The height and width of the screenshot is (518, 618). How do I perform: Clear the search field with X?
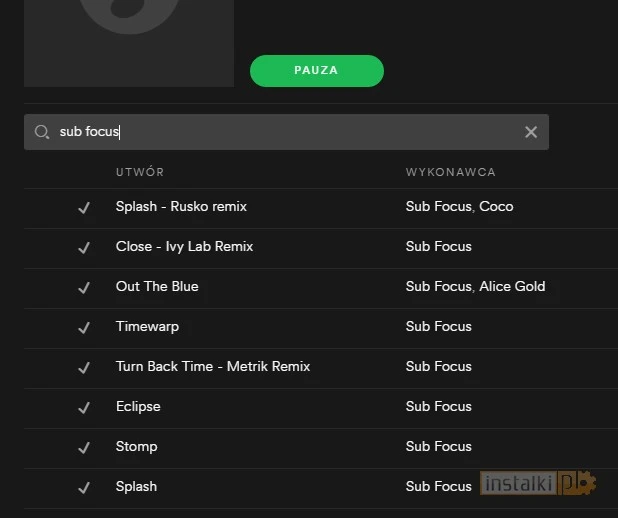point(531,132)
